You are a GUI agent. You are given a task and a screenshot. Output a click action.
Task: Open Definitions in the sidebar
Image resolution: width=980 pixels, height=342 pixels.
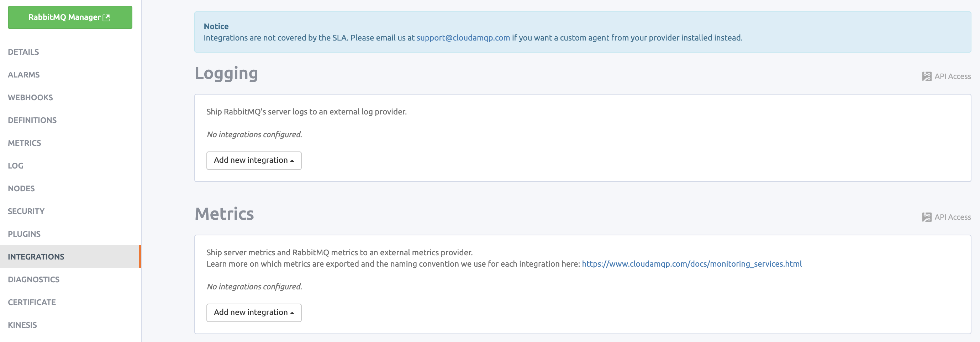tap(32, 121)
